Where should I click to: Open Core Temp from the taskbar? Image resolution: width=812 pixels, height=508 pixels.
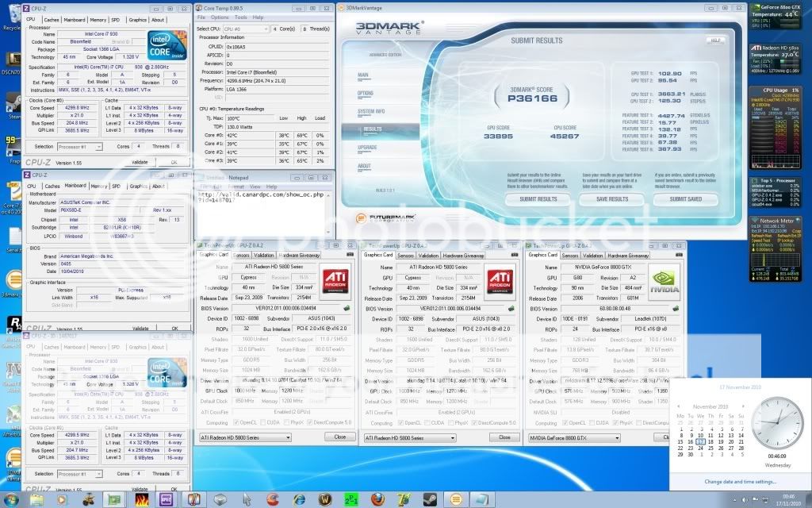tap(455, 498)
